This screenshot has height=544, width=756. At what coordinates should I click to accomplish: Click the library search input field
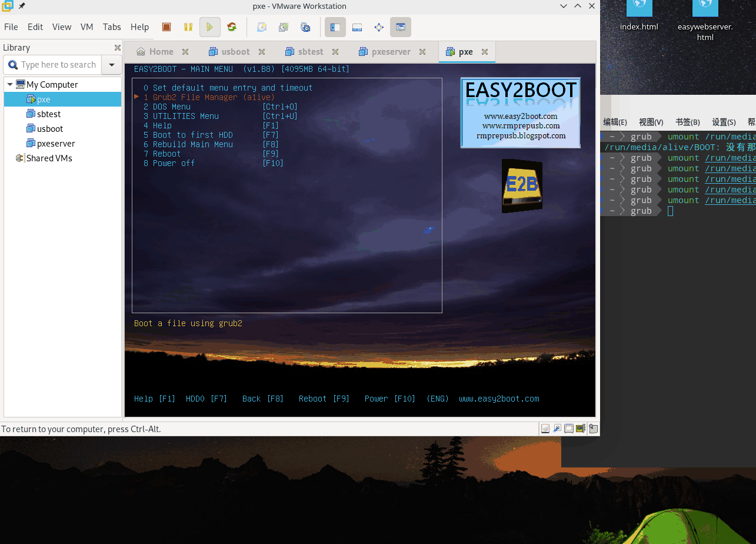click(x=53, y=65)
